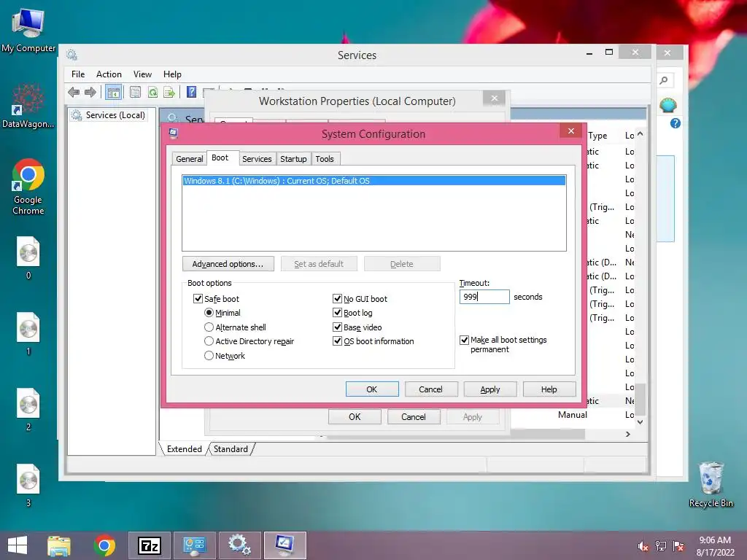Open the View menu in Services
The height and width of the screenshot is (560, 747).
(142, 74)
